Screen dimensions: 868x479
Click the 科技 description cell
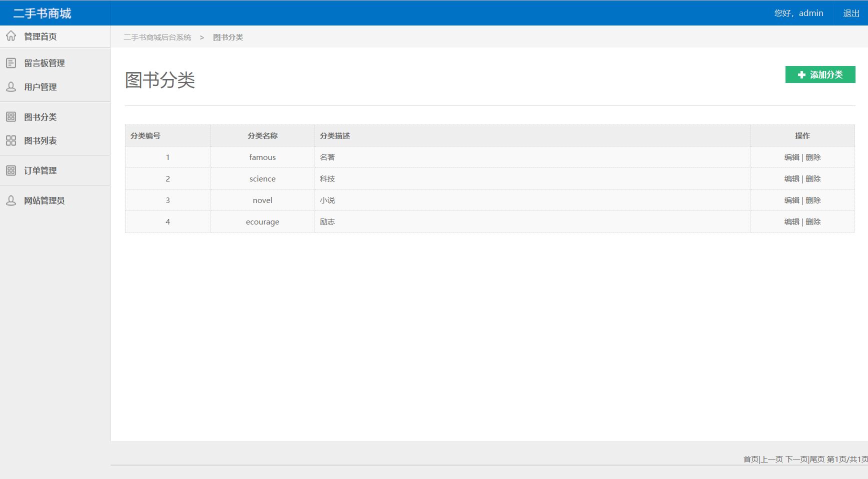pos(532,178)
